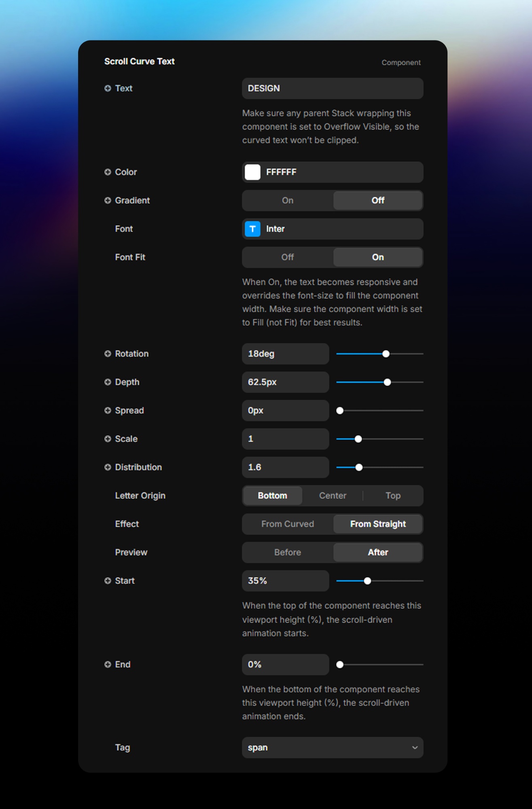Click the plus icon beside Start
This screenshot has height=809, width=532.
(x=108, y=580)
